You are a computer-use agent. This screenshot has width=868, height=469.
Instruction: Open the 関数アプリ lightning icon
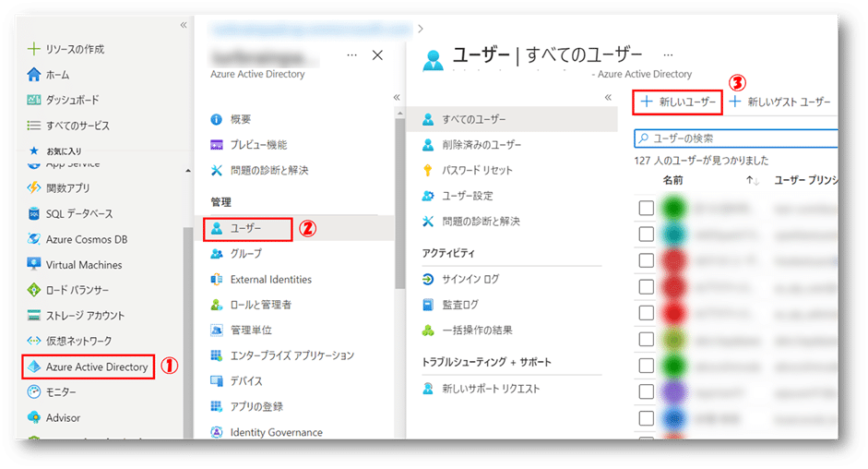coord(34,188)
